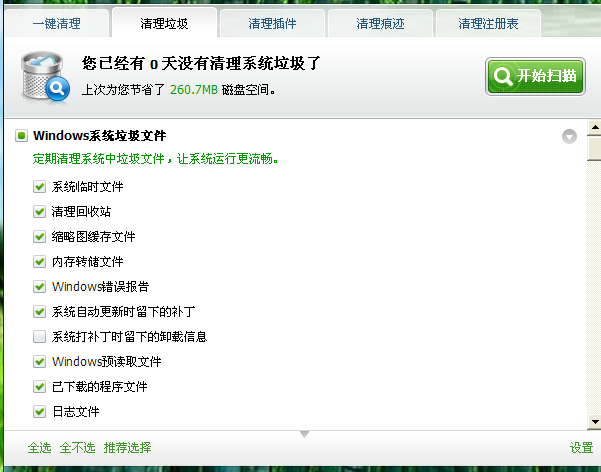
Task: Enable 系统打补丁时留下的卸载信息 checkbox
Action: click(x=39, y=337)
